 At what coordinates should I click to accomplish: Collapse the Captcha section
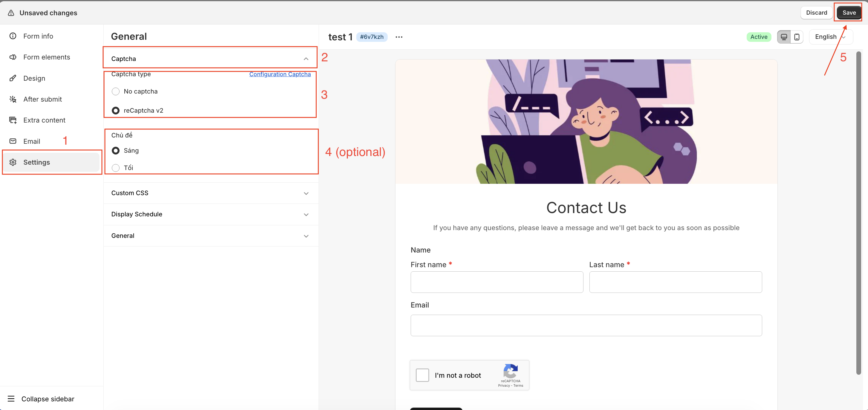(211, 59)
